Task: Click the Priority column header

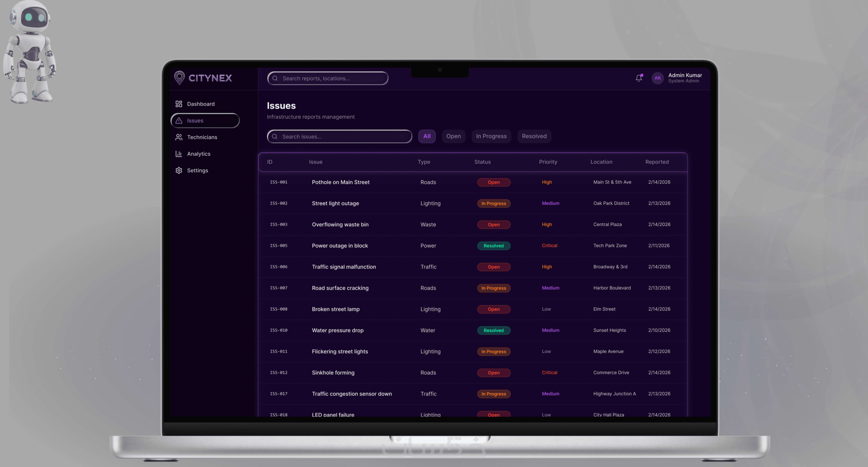Action: pyautogui.click(x=548, y=162)
